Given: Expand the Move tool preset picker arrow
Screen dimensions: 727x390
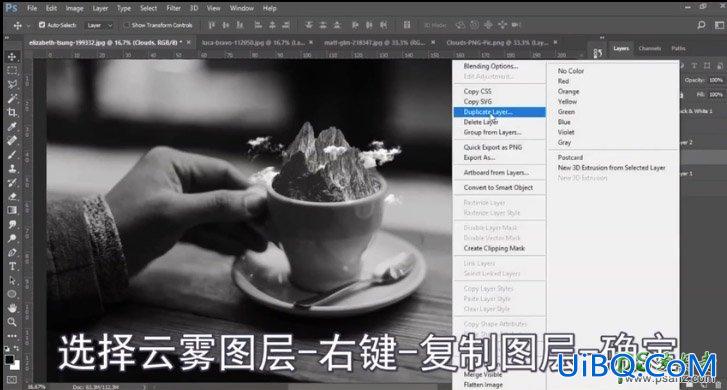Looking at the screenshot, I should 28,26.
